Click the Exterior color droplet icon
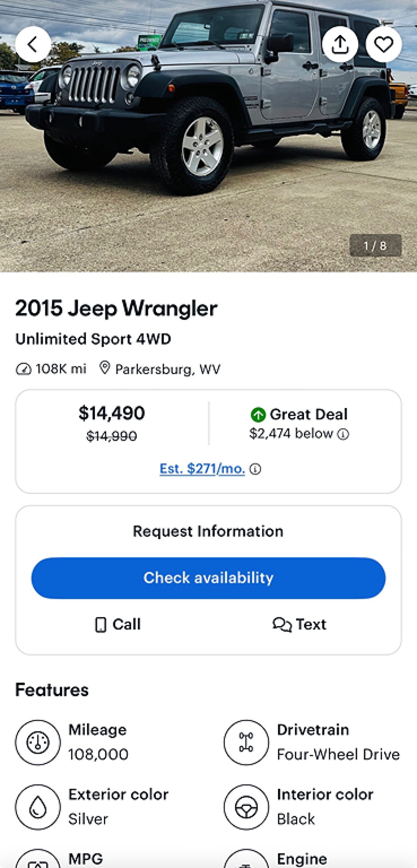This screenshot has height=868, width=417. (38, 807)
